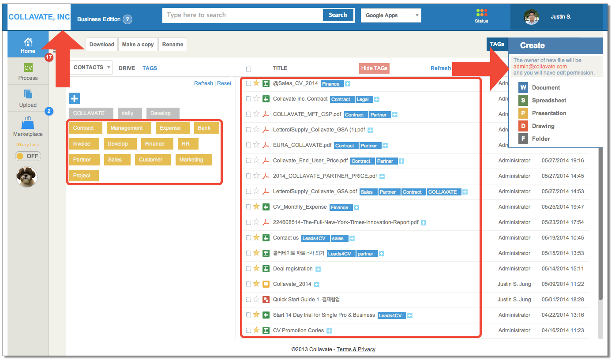Star the COLLAVATE_MFT_CSP.pdf file
The width and height of the screenshot is (615, 364).
click(x=256, y=114)
